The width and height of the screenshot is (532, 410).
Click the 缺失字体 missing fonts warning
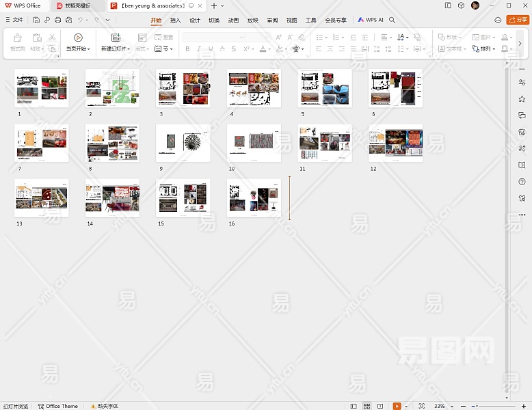(104, 406)
